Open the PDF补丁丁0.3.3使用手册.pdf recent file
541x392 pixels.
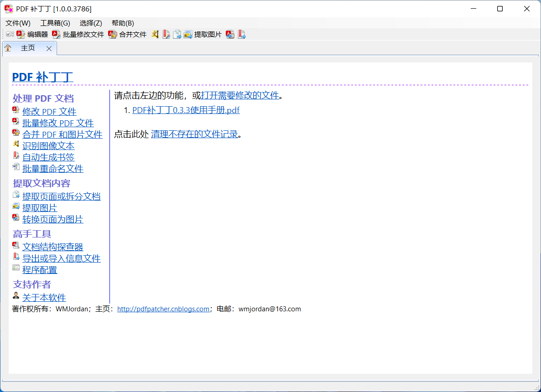(x=185, y=110)
